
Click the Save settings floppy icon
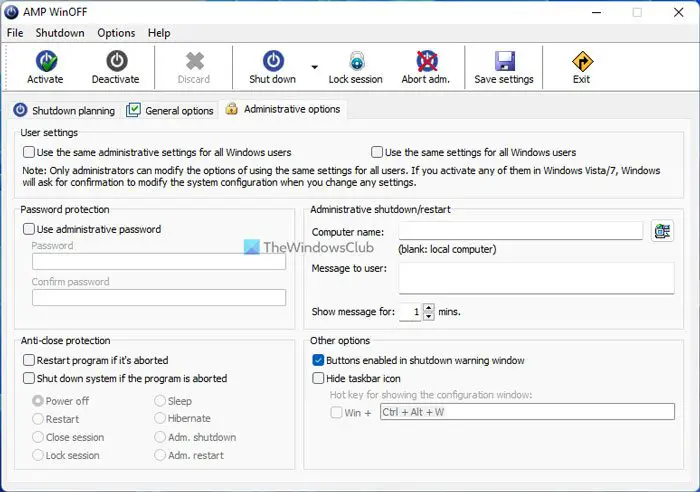pos(505,61)
